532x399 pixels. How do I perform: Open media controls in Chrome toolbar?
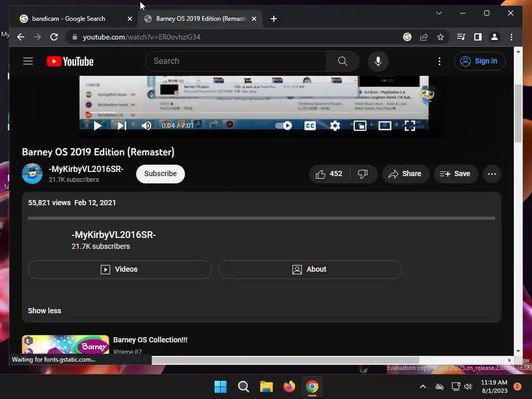tap(461, 37)
